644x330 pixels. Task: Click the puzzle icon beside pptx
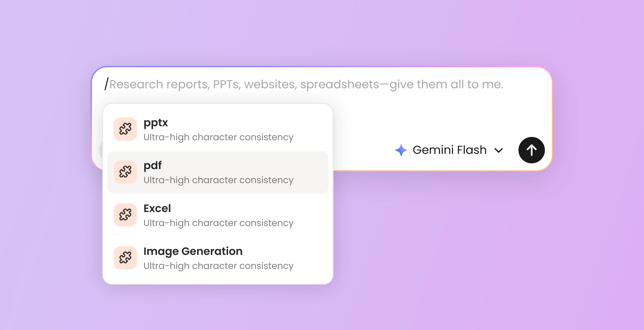[x=125, y=129]
